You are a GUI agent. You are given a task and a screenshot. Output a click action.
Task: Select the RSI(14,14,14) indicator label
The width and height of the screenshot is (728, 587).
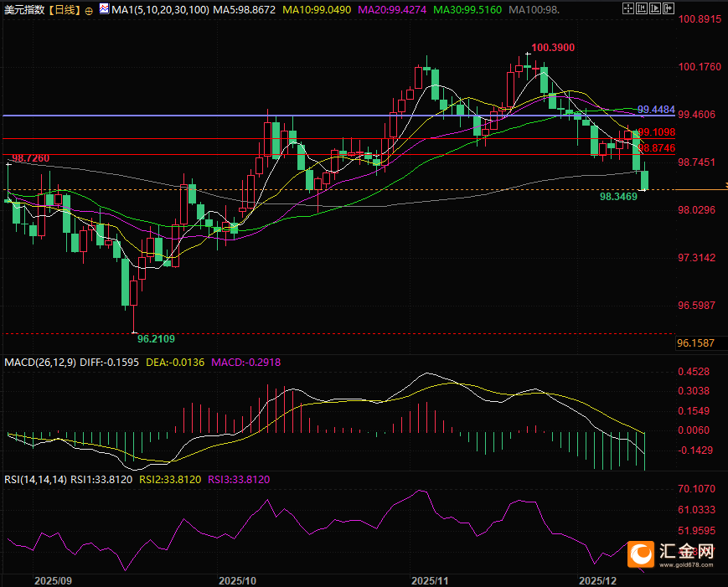pyautogui.click(x=34, y=480)
